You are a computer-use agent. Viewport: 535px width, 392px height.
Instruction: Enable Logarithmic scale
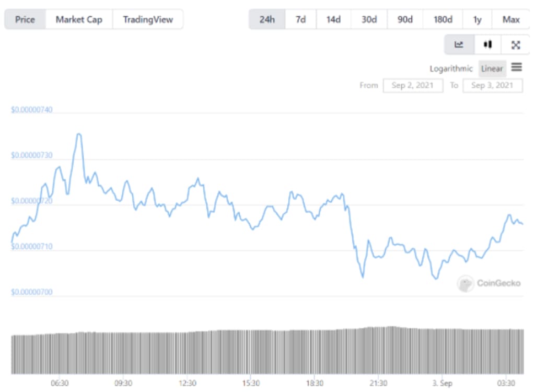pyautogui.click(x=451, y=68)
